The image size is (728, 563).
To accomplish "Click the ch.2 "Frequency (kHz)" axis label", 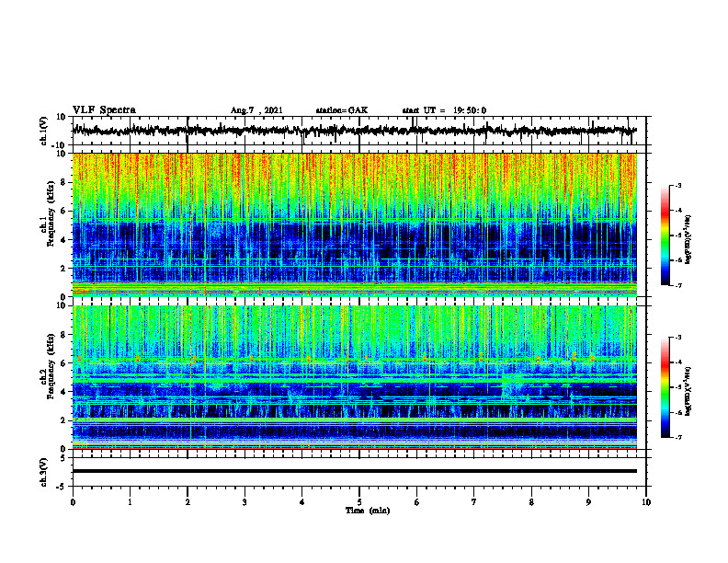I will [x=51, y=366].
